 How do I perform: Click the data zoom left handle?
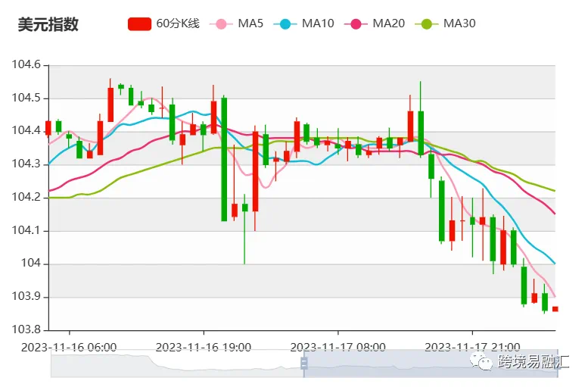pyautogui.click(x=304, y=364)
